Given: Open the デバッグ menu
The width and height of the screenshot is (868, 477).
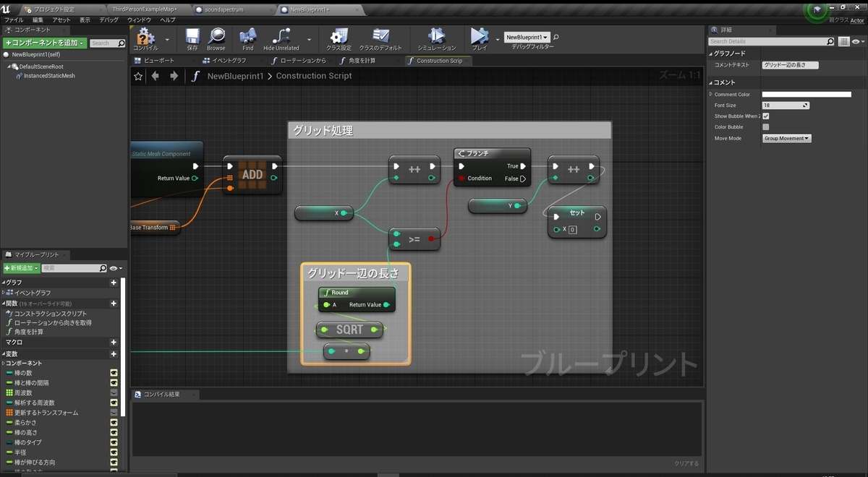Looking at the screenshot, I should click(109, 20).
